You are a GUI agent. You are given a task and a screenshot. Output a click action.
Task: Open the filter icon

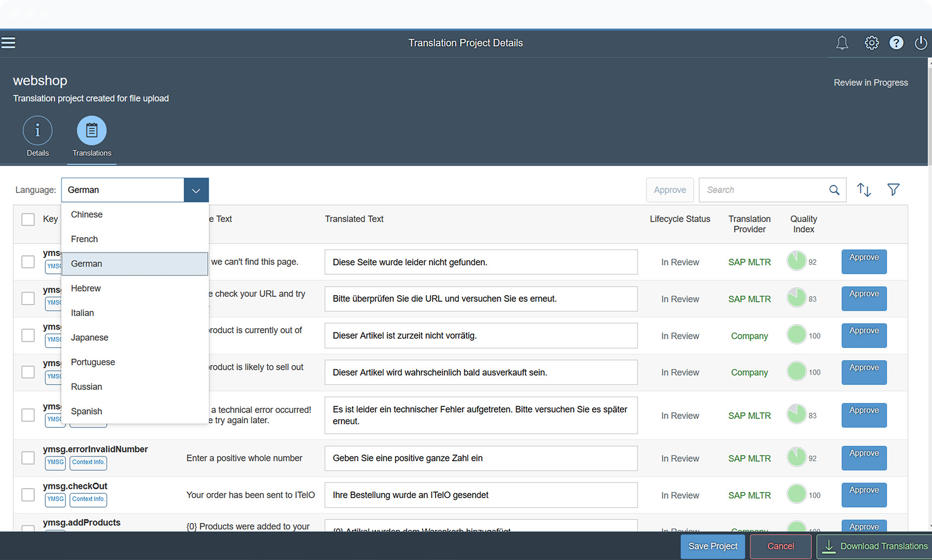pos(893,190)
